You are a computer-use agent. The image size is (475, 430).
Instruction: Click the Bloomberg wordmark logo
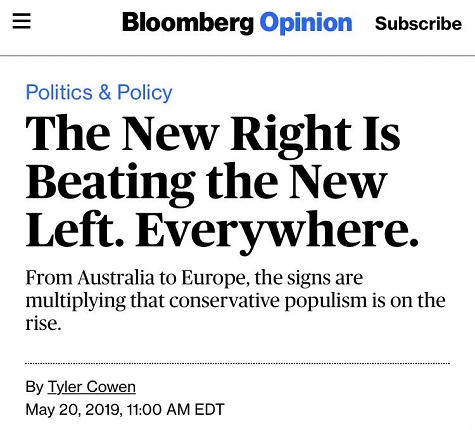(x=188, y=23)
